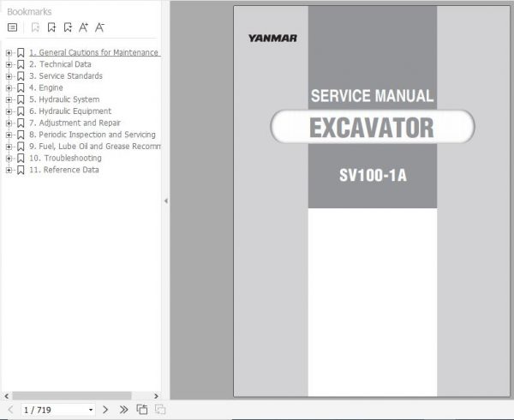
Task: Click the YANMAR logo on the cover
Action: click(272, 39)
